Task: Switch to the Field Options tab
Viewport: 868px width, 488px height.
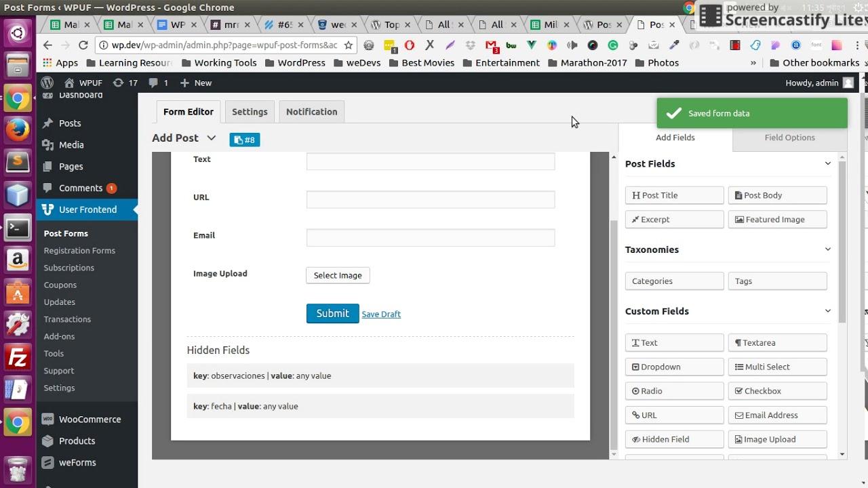Action: click(790, 138)
